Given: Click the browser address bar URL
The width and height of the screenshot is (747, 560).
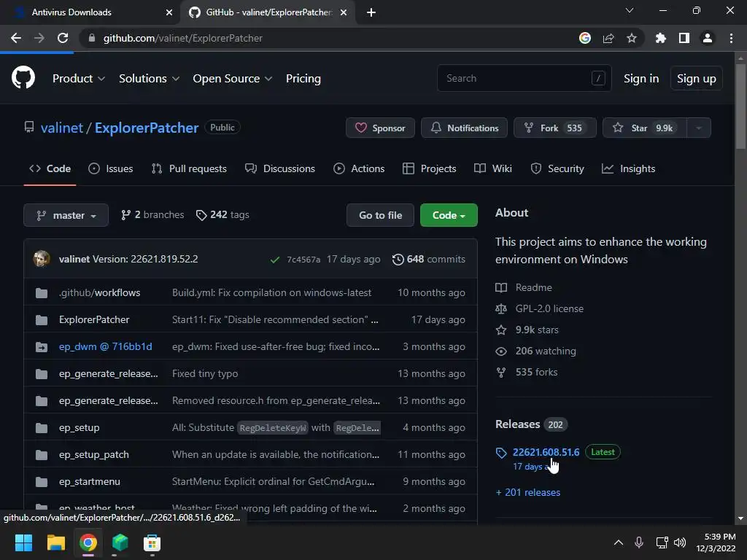Looking at the screenshot, I should 183,38.
